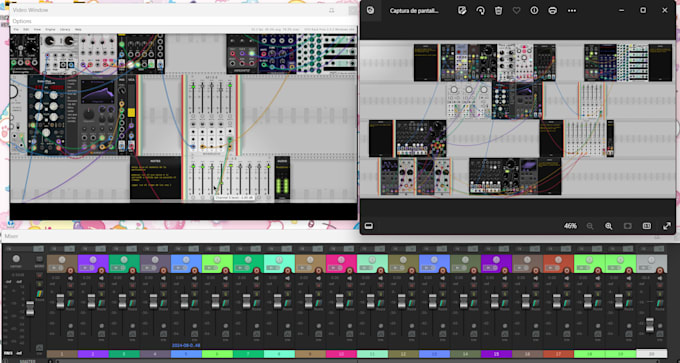Solo mixer track 11

pos(380,294)
